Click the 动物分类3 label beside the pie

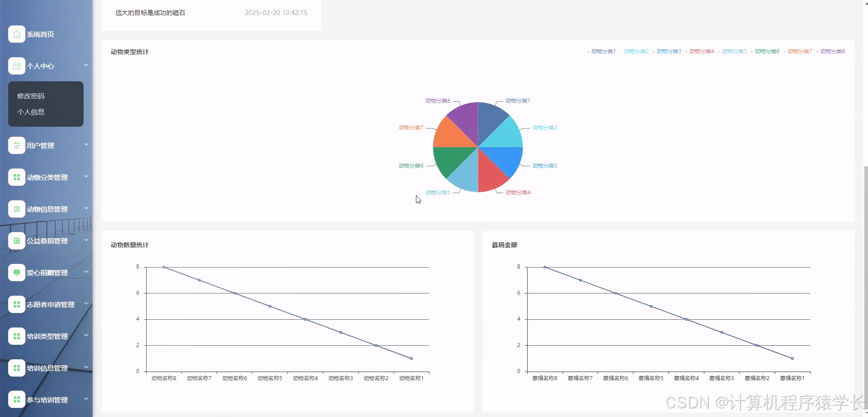545,166
